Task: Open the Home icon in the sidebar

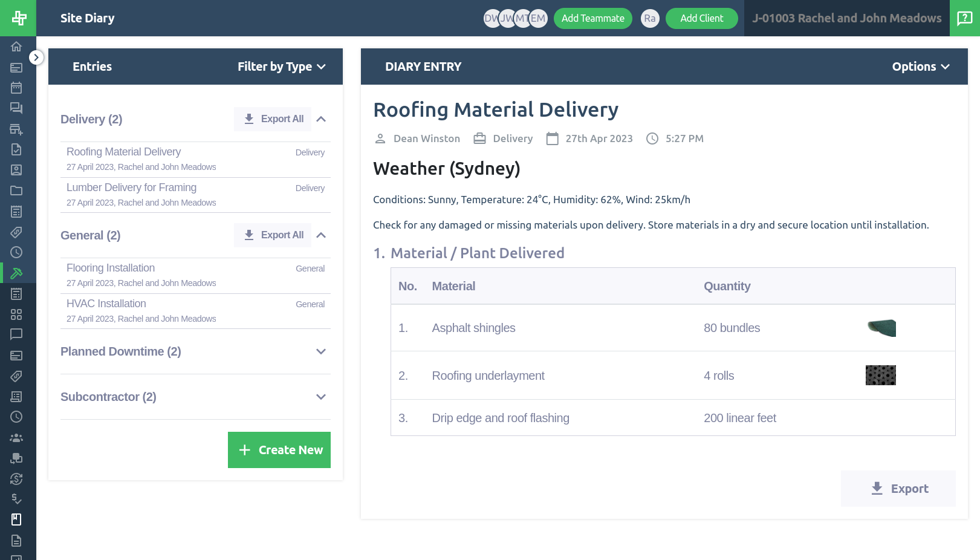Action: click(x=16, y=46)
